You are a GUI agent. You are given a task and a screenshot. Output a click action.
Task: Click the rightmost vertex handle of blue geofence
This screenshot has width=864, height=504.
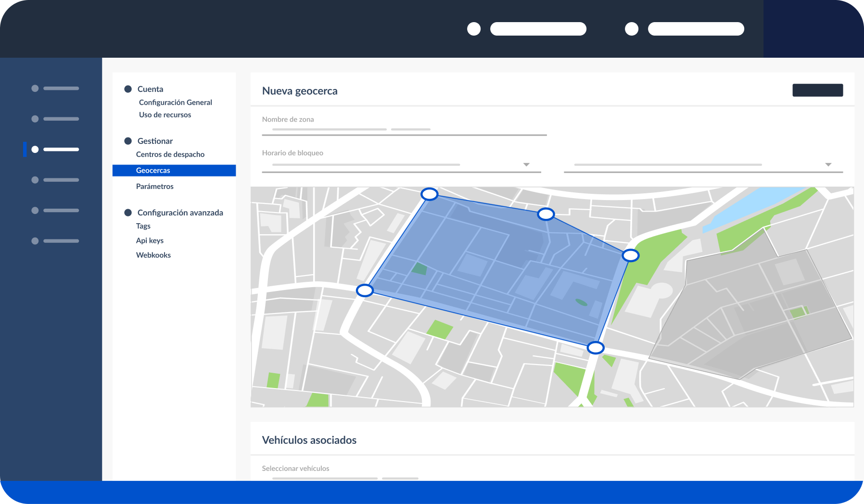(630, 255)
